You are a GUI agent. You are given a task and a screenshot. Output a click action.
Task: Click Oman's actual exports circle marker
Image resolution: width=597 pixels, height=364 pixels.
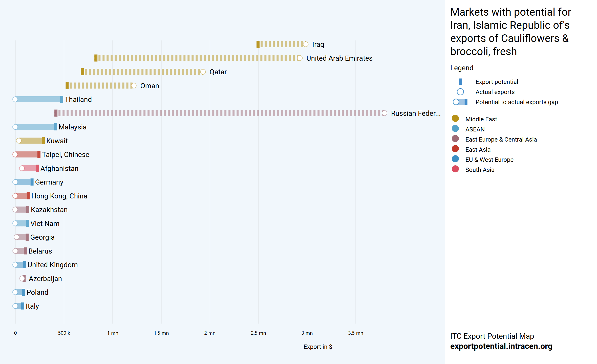click(134, 86)
